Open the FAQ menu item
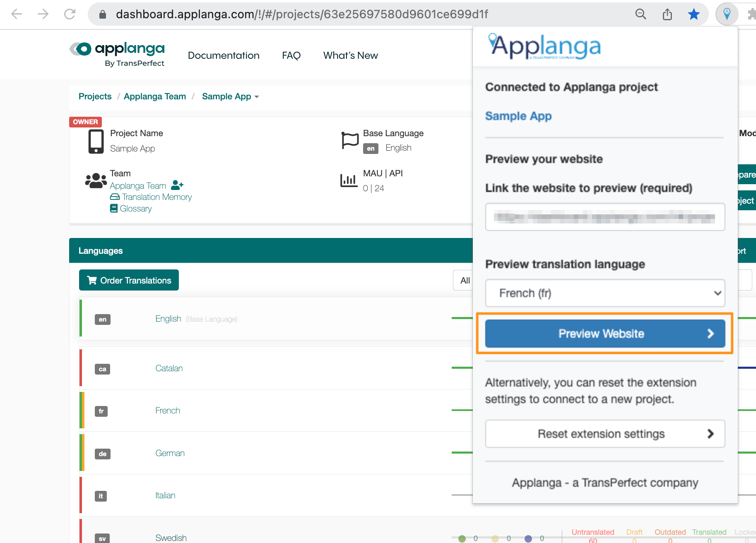Viewport: 756px width, 543px height. (291, 55)
